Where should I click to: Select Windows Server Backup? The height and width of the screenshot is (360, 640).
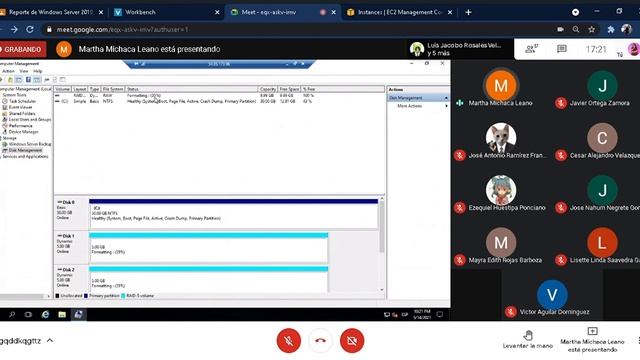pos(30,144)
